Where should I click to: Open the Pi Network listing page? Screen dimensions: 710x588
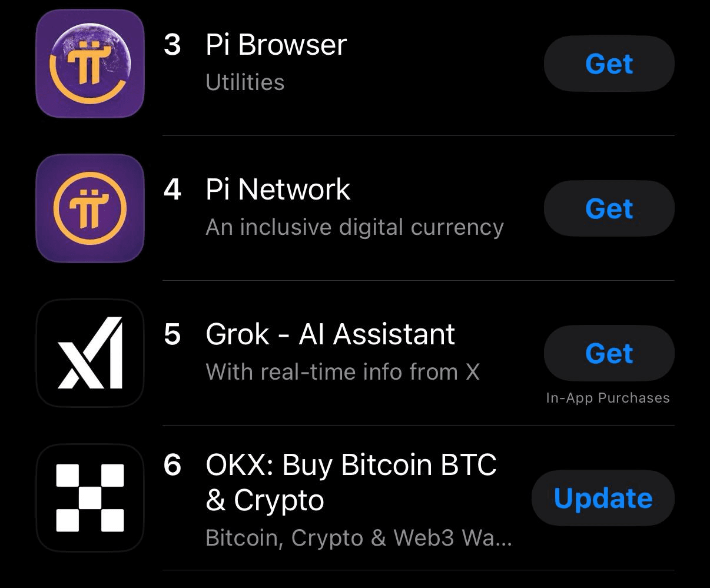click(x=277, y=189)
